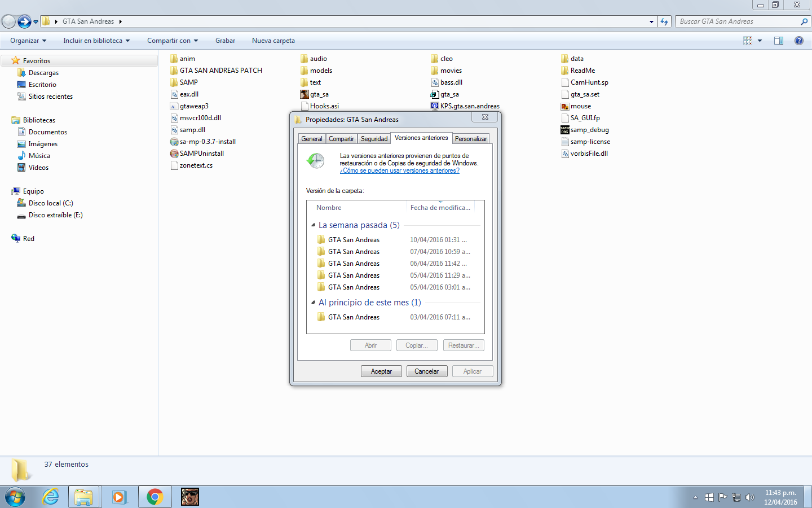Open Descargas in Favoritos

tap(43, 73)
